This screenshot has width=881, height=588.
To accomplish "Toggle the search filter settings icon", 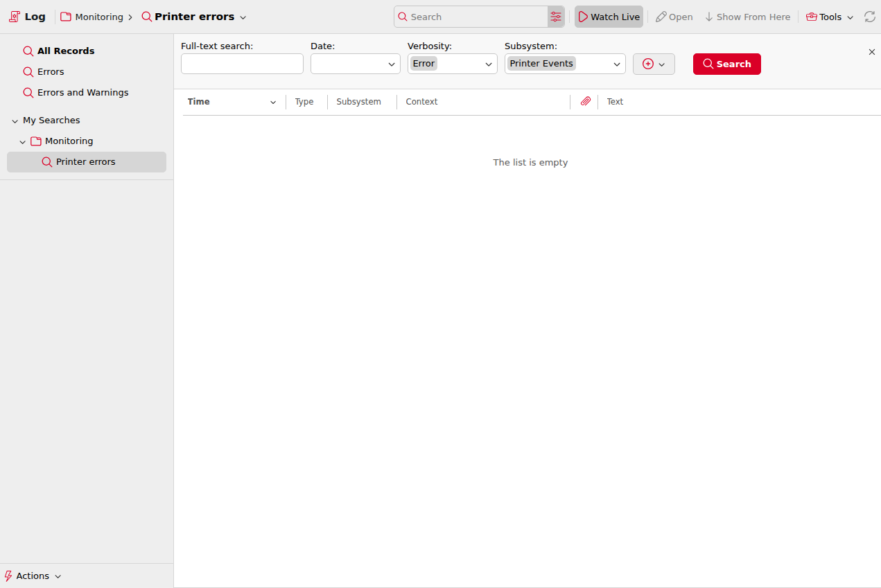I will [556, 17].
